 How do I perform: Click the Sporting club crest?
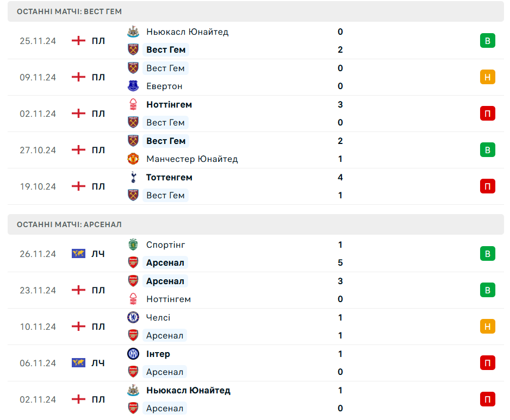tap(133, 245)
